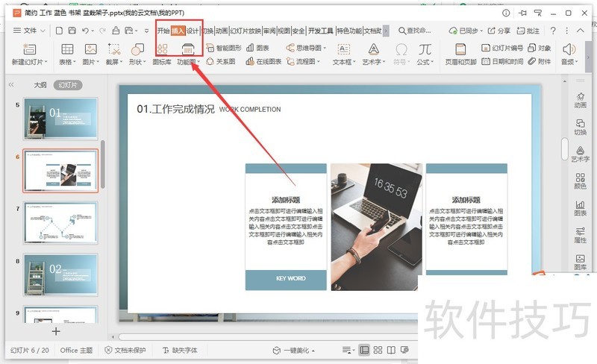The height and width of the screenshot is (364, 597).
Task: Open the 图表 chart side panel
Action: pyautogui.click(x=580, y=208)
